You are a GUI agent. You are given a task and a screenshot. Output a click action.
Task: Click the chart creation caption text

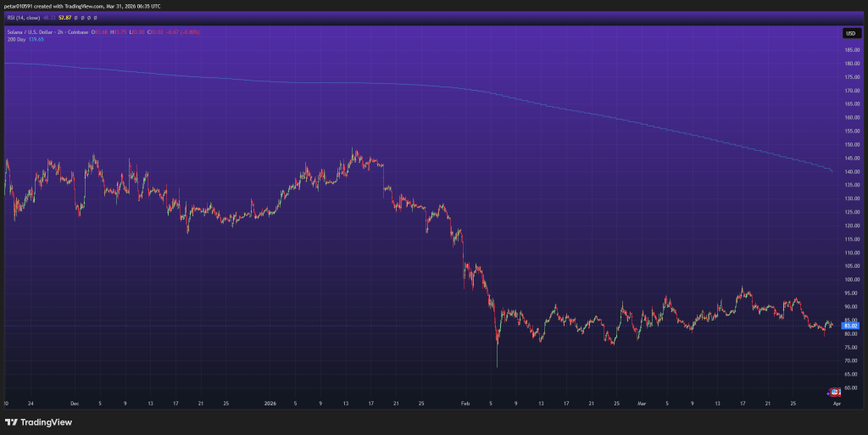pyautogui.click(x=82, y=6)
